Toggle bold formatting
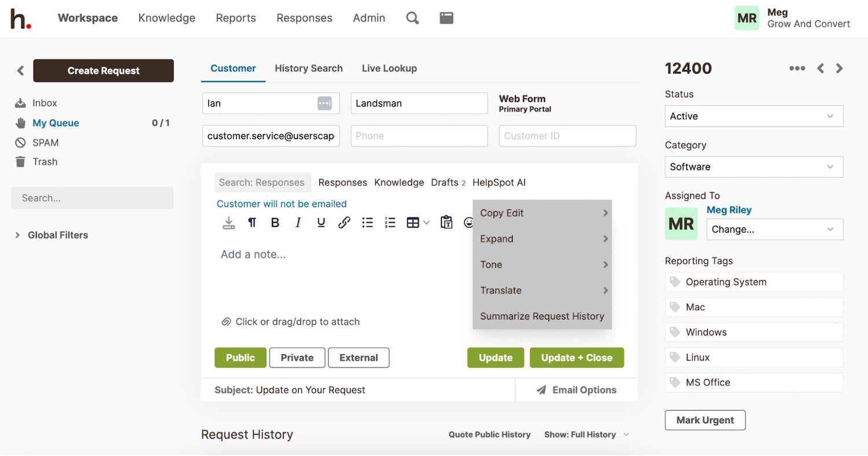Screen dimensions: 868x456 275,223
